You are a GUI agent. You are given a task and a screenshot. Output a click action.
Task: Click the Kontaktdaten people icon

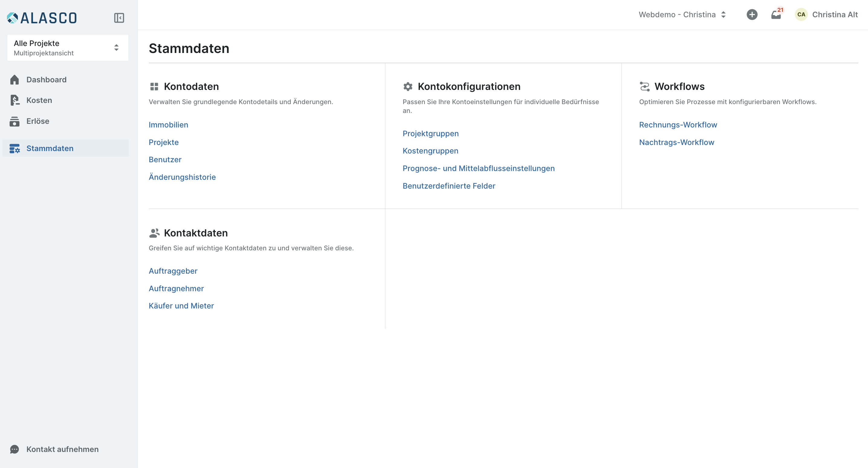[154, 233]
